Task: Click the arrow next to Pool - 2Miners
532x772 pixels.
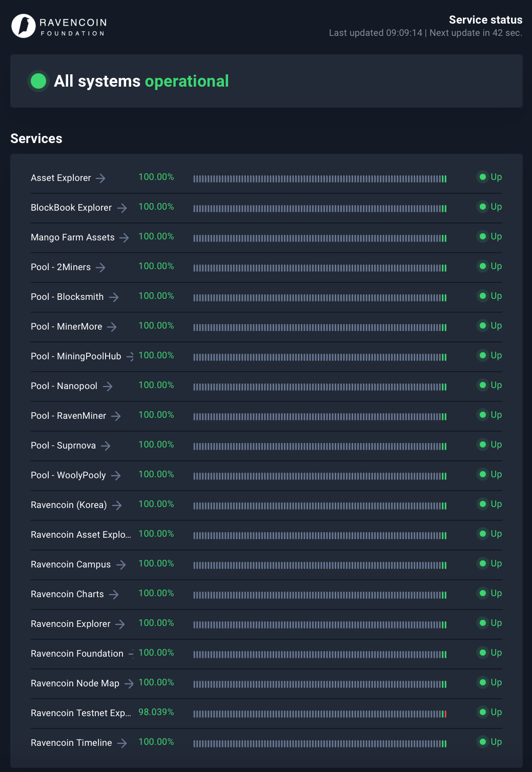Action: [101, 268]
